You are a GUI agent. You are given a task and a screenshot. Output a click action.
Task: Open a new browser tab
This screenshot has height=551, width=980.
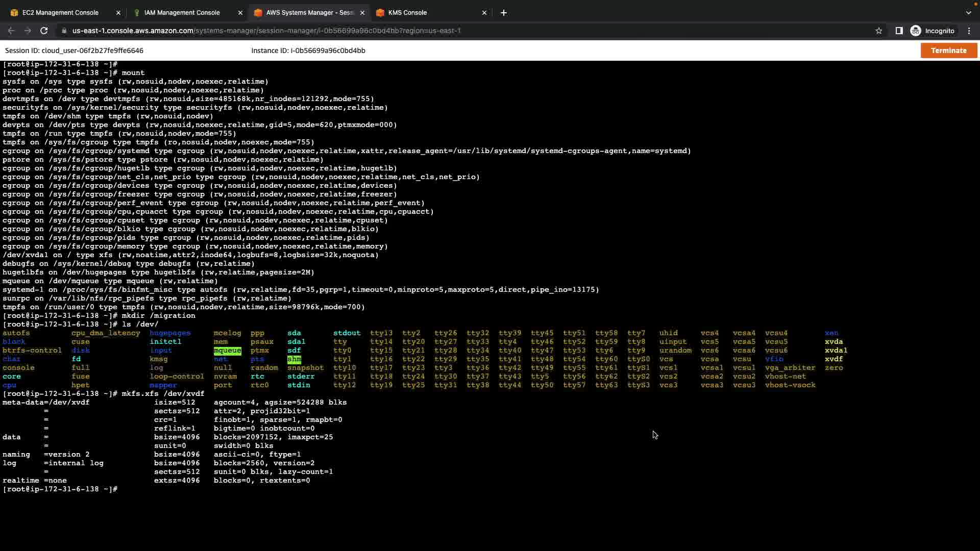click(503, 13)
